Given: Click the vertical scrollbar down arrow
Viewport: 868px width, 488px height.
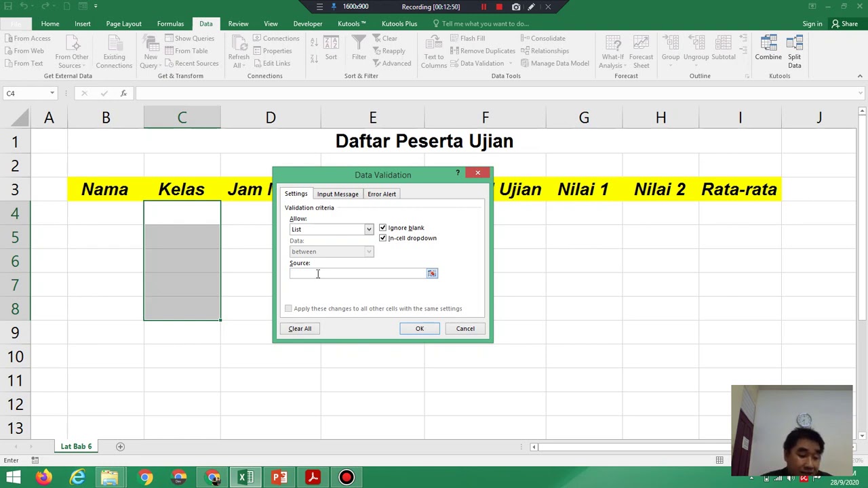Looking at the screenshot, I should point(861,436).
